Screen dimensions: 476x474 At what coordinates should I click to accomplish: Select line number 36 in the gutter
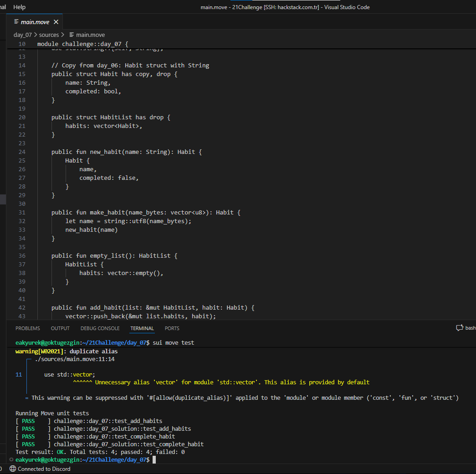22,256
